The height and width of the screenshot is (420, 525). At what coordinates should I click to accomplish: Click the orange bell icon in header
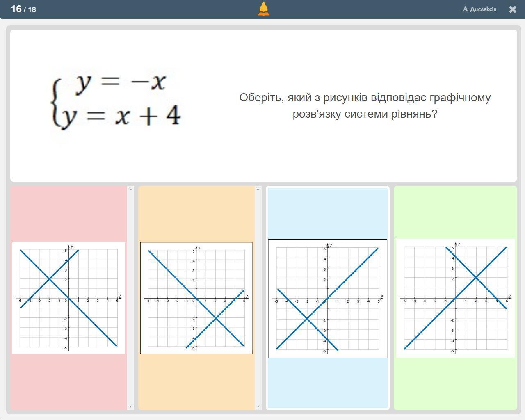pos(263,9)
